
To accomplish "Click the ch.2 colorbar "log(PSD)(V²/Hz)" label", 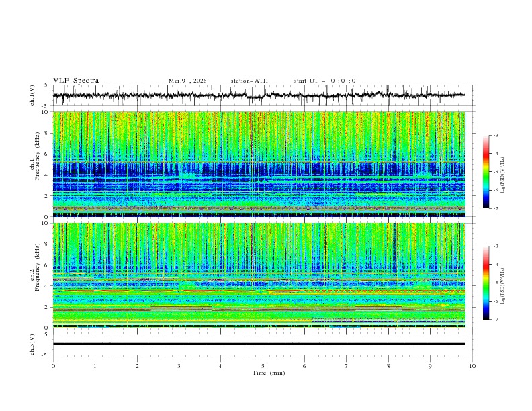I will point(502,285).
